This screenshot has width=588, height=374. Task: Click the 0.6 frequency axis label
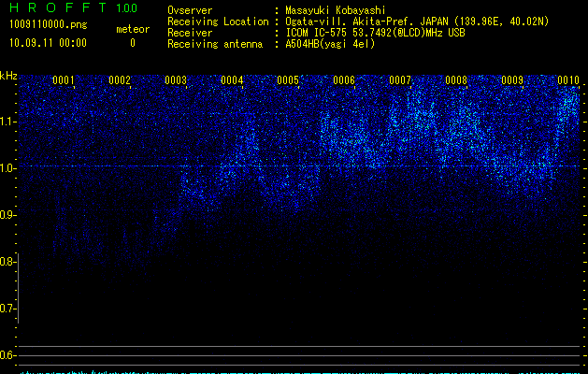(7, 355)
